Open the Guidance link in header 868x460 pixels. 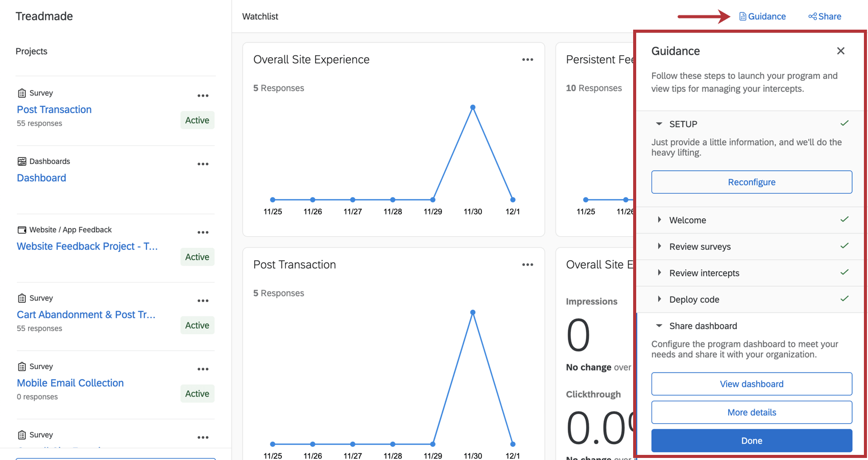tap(762, 16)
